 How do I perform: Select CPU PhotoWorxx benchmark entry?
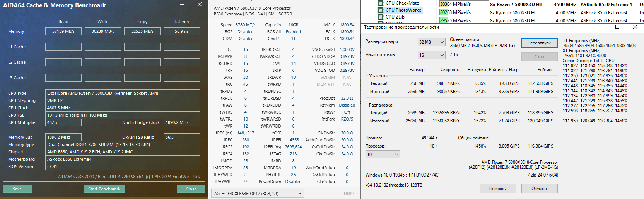click(403, 10)
